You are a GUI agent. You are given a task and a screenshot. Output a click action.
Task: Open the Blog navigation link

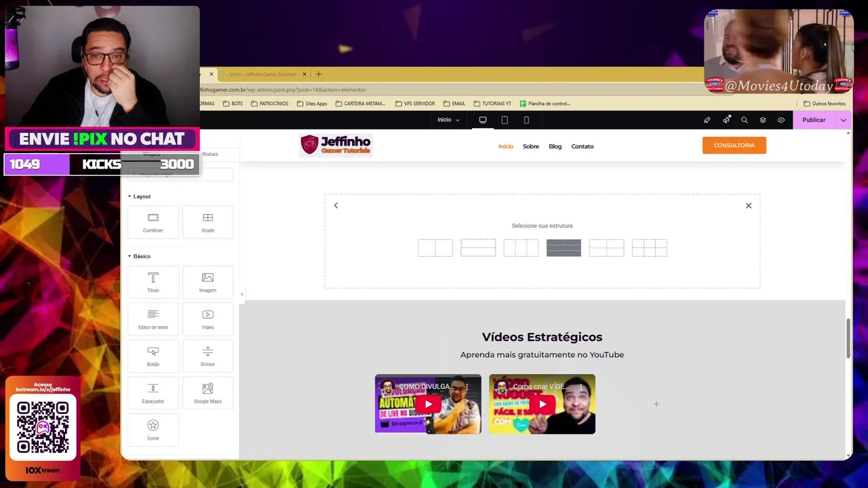(x=555, y=146)
